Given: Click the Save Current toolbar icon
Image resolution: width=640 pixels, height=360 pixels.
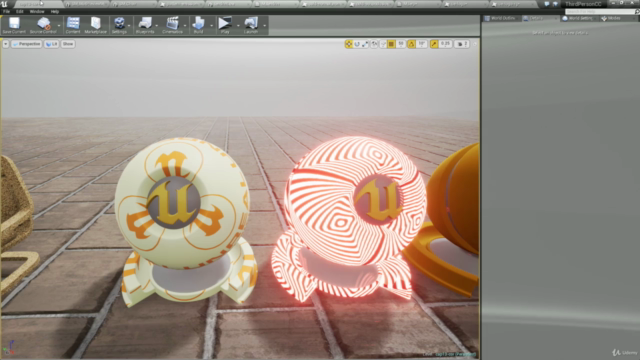Looking at the screenshot, I should coord(14,23).
